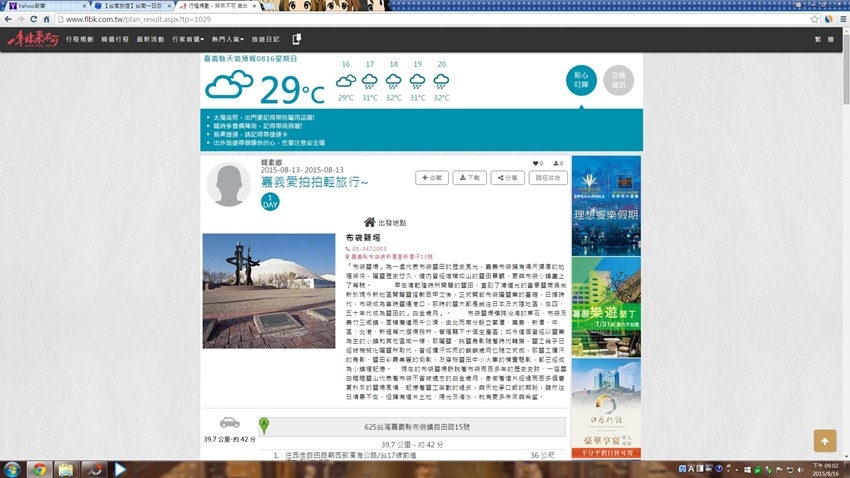Screen dimensions: 850x478
Task: Select the teal 貼心叮嚀 round button
Action: click(581, 80)
